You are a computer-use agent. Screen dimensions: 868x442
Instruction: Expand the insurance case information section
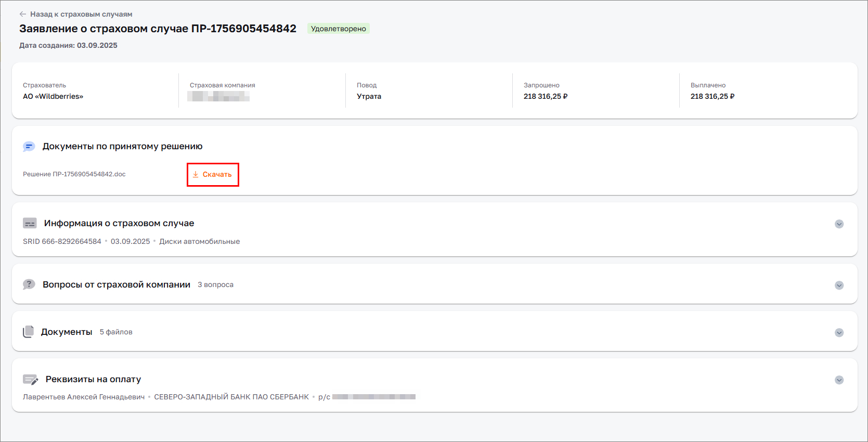point(839,224)
